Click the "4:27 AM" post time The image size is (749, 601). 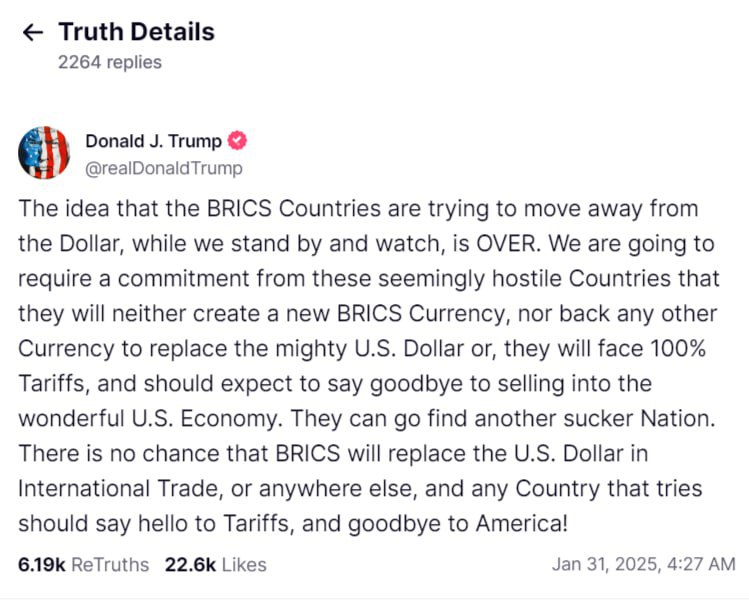click(x=698, y=564)
